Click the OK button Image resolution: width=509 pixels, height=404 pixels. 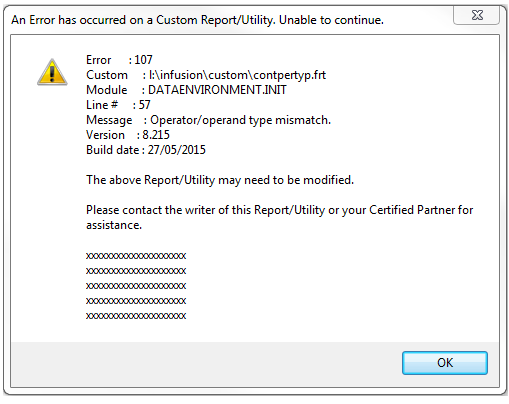[x=445, y=363]
